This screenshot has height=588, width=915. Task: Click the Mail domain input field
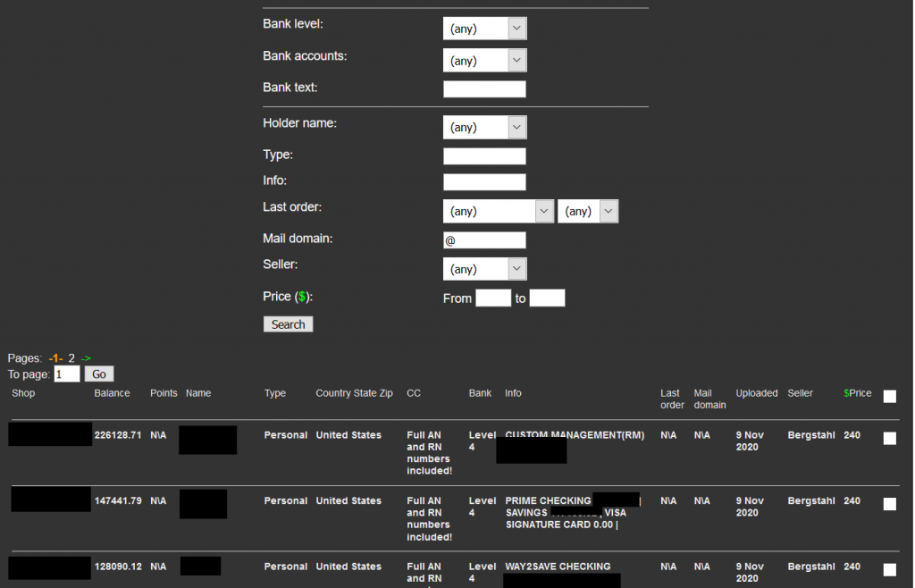[x=484, y=240]
